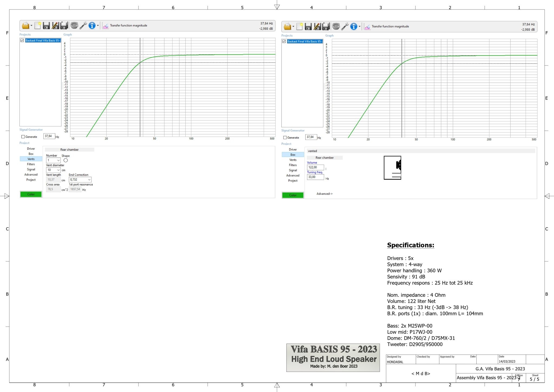Viewport: 554px width, 392px height.
Task: Save project floppy icon in right toolbar
Action: tap(308, 27)
